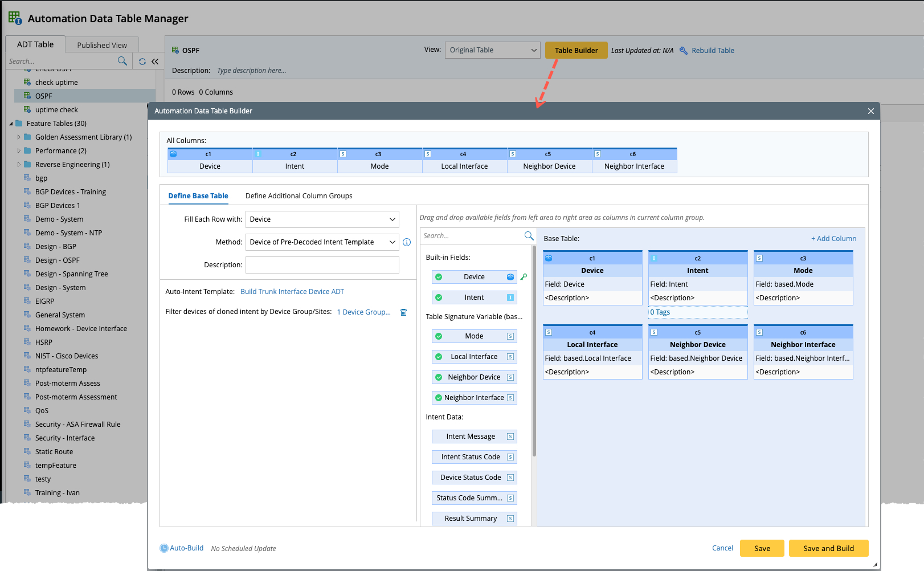Toggle the green check on Neighbor Device field
924x571 pixels.
pyautogui.click(x=439, y=377)
